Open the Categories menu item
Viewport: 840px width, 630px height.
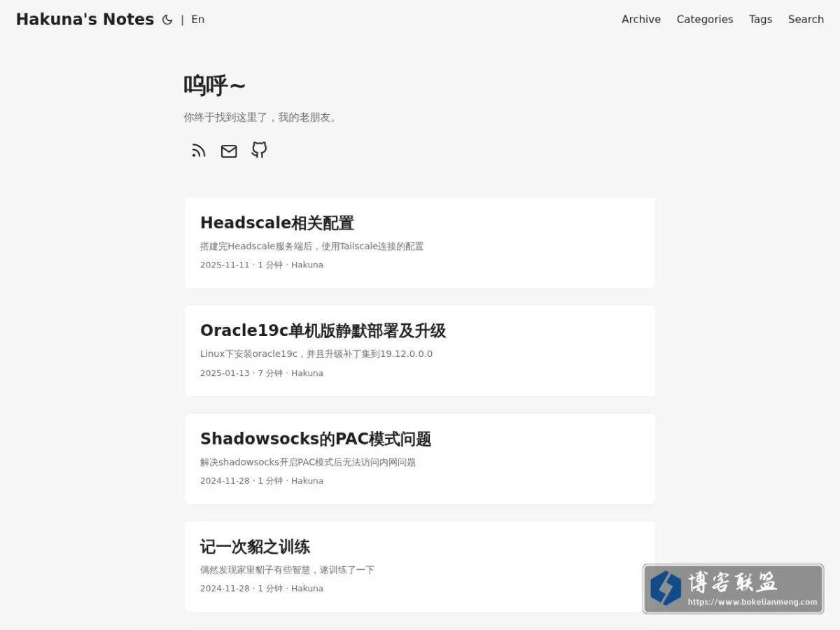(705, 20)
